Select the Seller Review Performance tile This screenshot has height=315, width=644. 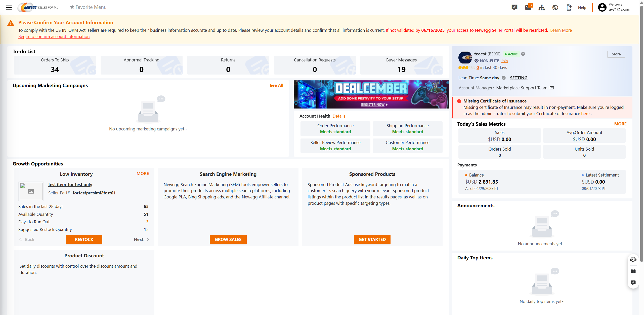click(335, 146)
